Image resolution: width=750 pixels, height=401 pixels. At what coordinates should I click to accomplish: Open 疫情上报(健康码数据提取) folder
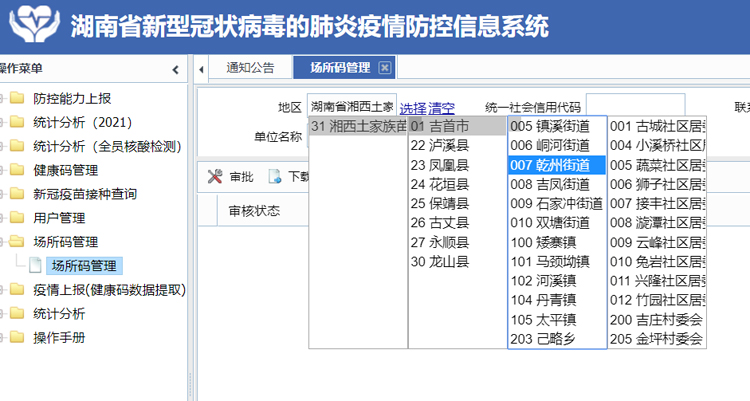[x=109, y=290]
